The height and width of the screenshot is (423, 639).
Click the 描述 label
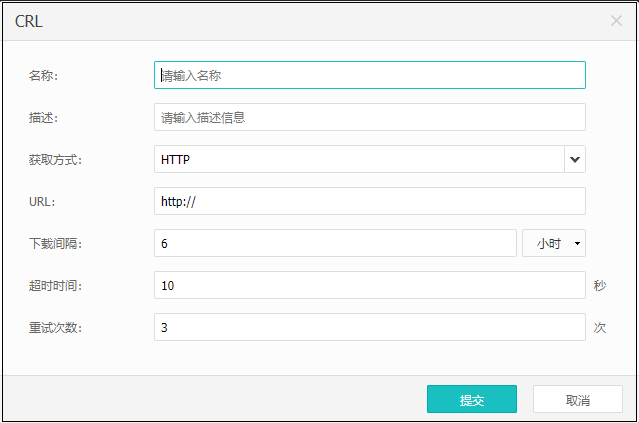45,117
